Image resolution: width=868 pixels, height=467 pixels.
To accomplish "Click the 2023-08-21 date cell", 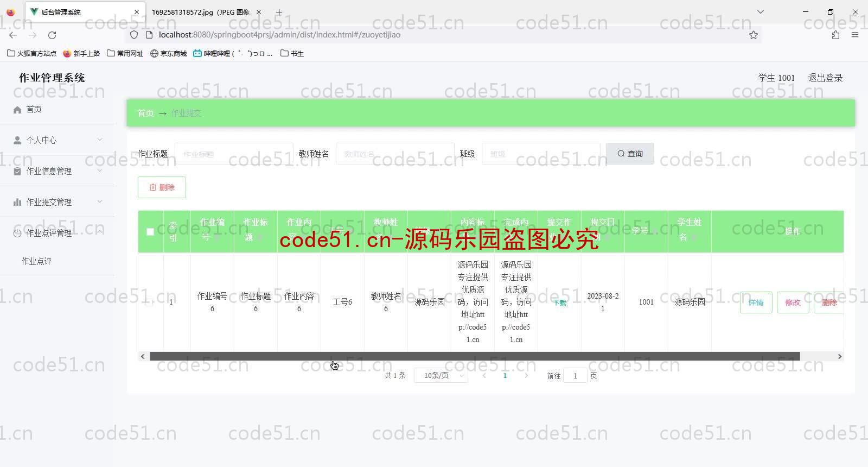I will tap(603, 302).
